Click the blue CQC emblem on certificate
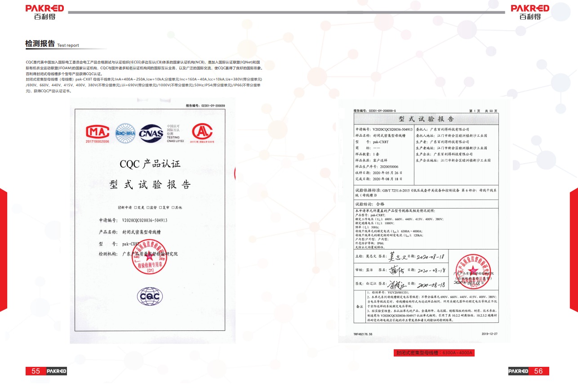The height and width of the screenshot is (392, 578). coord(150,297)
